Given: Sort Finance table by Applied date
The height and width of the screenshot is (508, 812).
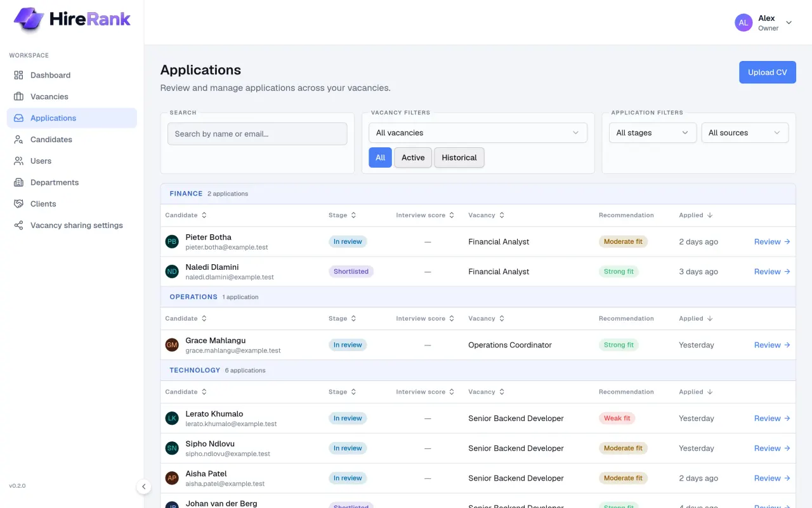Looking at the screenshot, I should click(x=696, y=215).
